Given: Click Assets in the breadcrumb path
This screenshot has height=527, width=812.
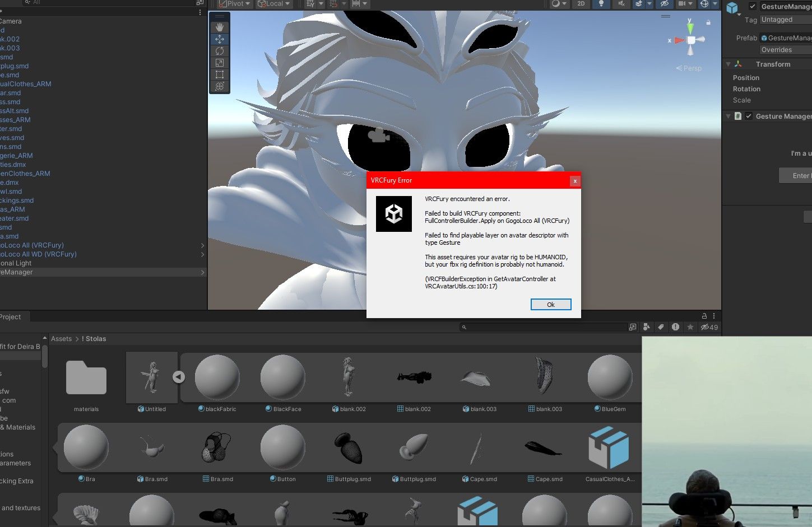Looking at the screenshot, I should (x=61, y=339).
